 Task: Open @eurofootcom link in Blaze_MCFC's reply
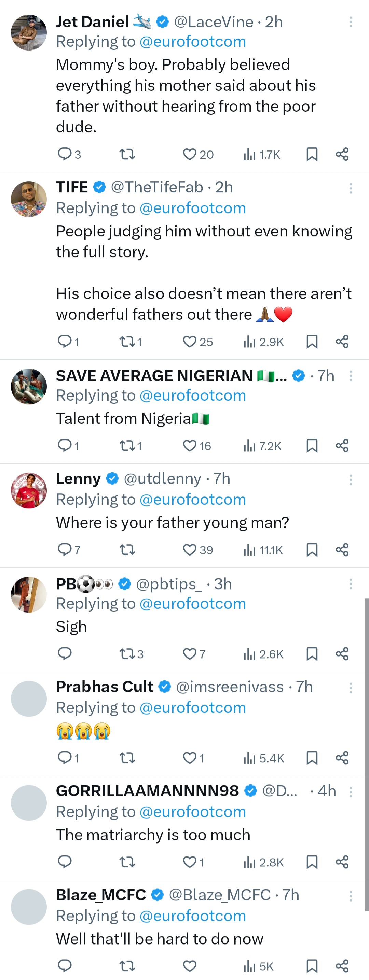tap(193, 916)
